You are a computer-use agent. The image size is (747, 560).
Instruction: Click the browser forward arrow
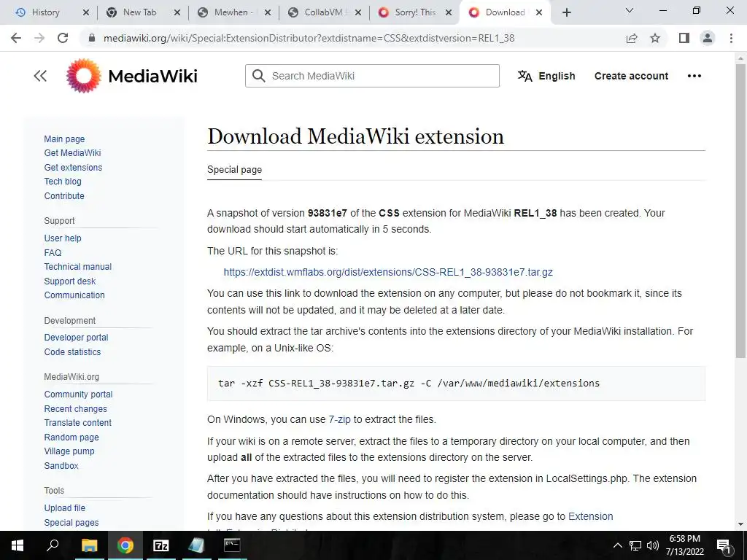[39, 38]
